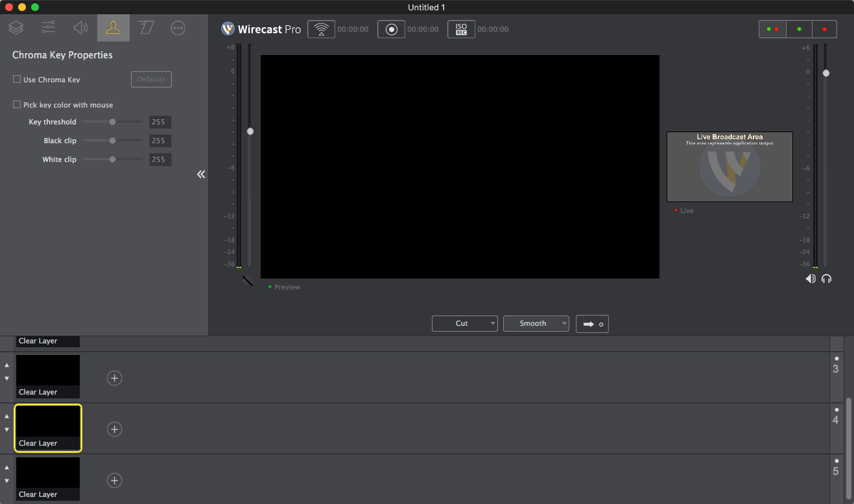Click the White clip value field
Image resolution: width=854 pixels, height=504 pixels.
tap(160, 159)
